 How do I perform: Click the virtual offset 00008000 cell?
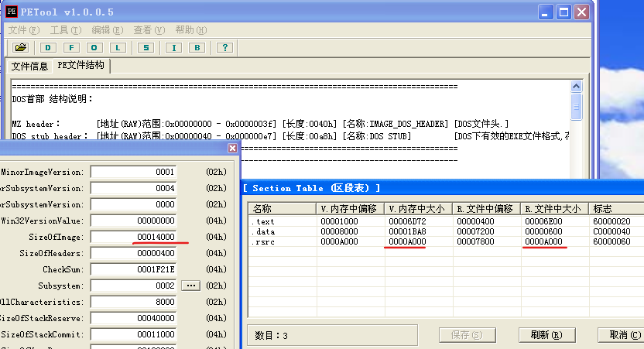(339, 231)
